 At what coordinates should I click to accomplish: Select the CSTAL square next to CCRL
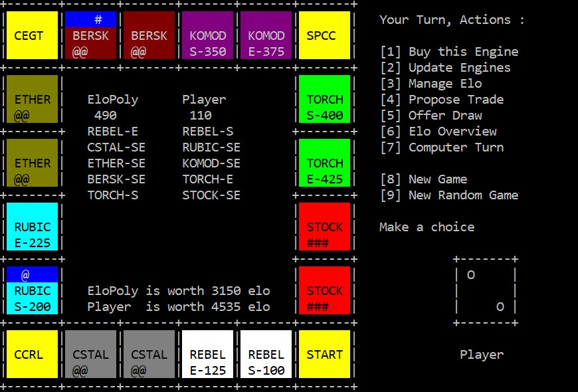pos(90,354)
